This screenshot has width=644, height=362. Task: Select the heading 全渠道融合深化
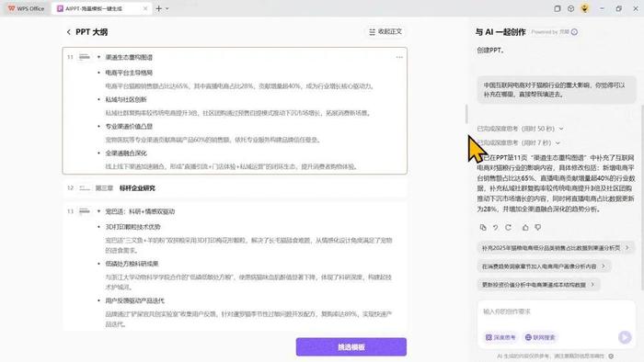(126, 153)
